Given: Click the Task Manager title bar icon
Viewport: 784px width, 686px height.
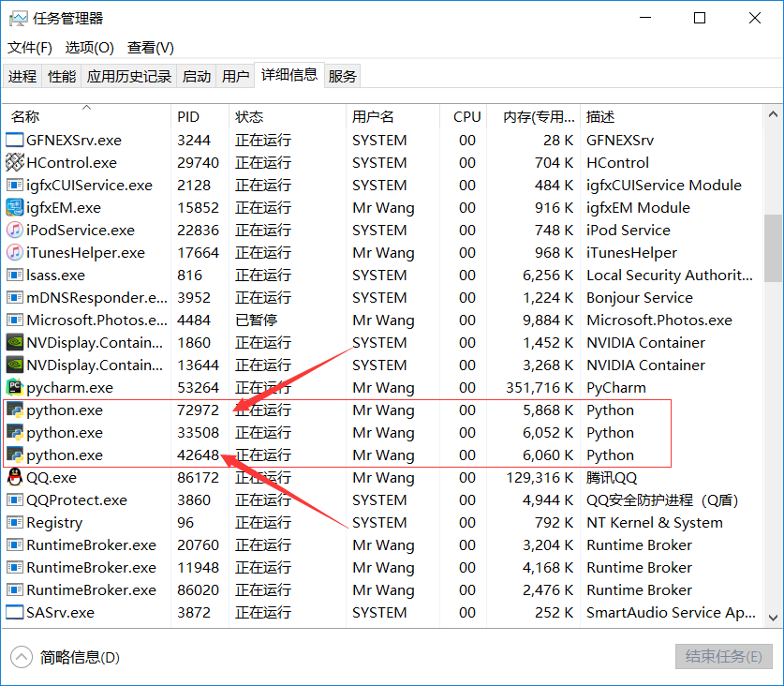Looking at the screenshot, I should [x=19, y=19].
